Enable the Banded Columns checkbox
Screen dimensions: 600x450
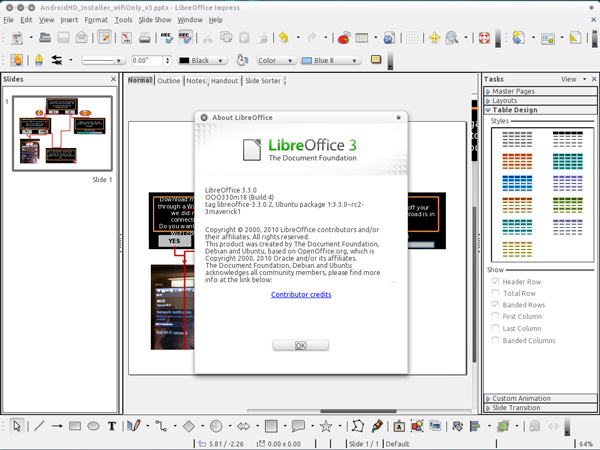click(495, 340)
